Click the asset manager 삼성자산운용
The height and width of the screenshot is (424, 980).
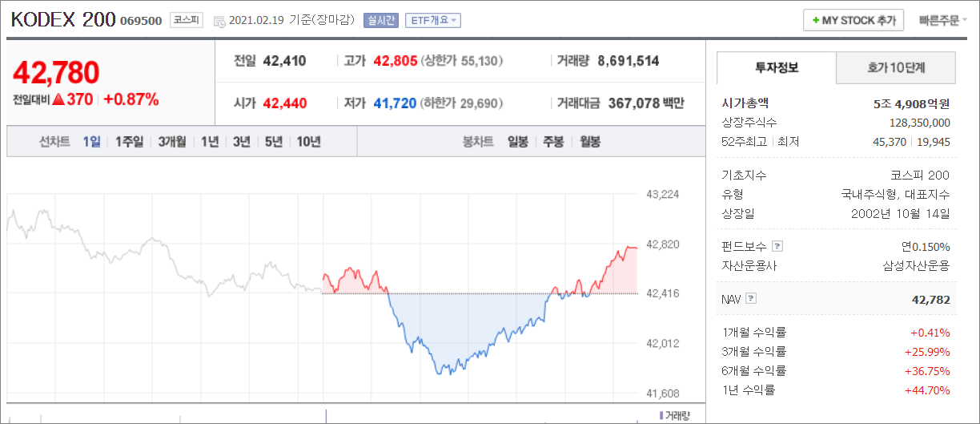916,265
